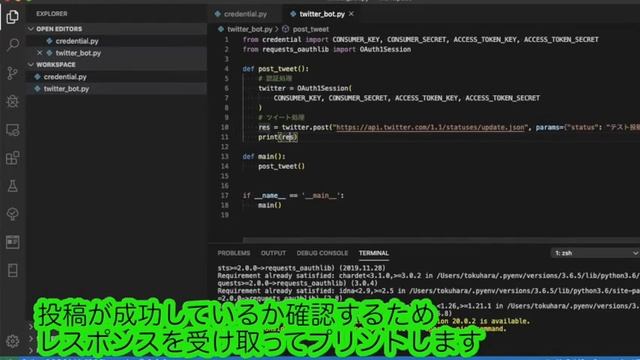640x360 pixels.
Task: Click the 'twitter = OAuth1Session(' line
Action: point(305,88)
